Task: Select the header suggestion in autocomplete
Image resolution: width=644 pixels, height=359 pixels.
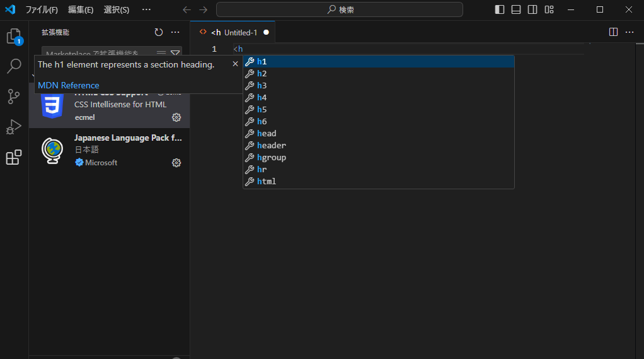Action: pos(272,145)
